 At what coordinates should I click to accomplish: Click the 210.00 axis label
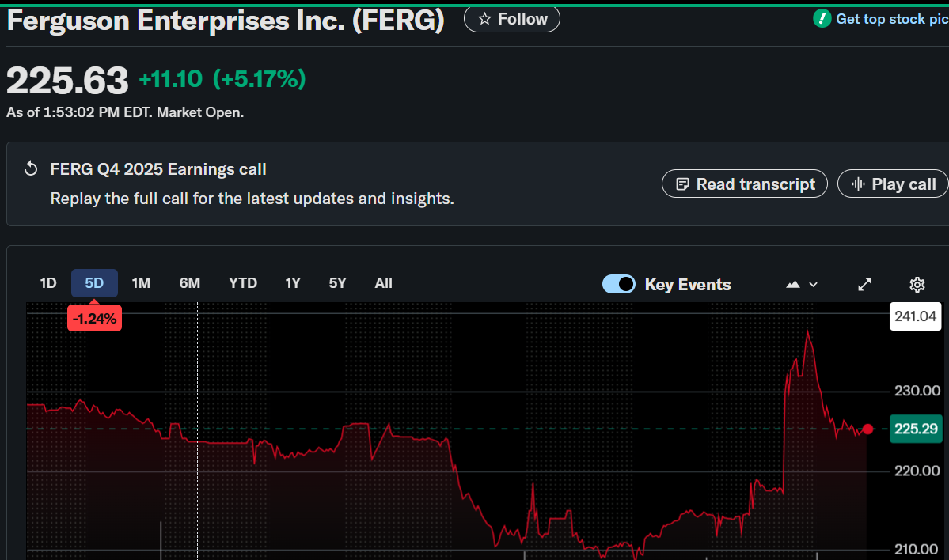[917, 549]
